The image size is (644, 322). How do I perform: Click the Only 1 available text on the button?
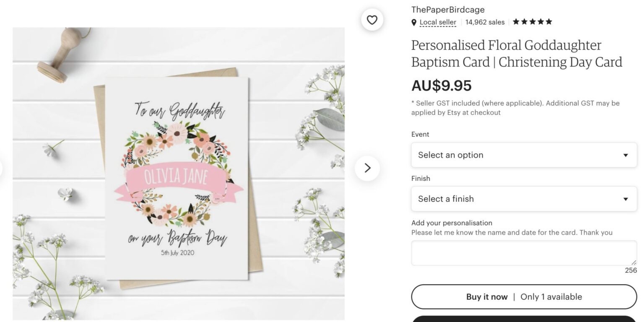click(551, 296)
